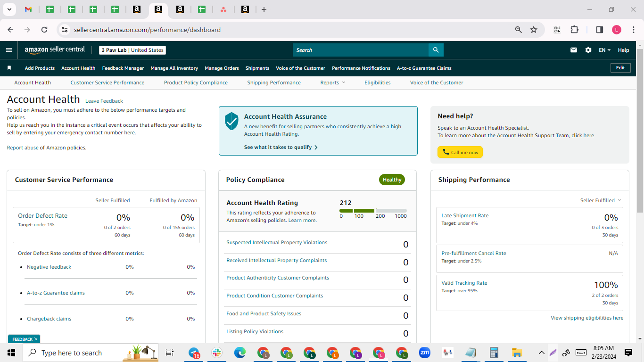Open Feedback Manager from the navigation bar

(x=123, y=68)
